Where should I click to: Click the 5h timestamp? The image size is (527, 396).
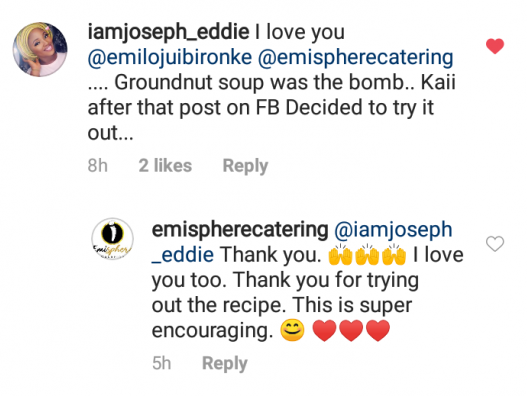point(161,363)
